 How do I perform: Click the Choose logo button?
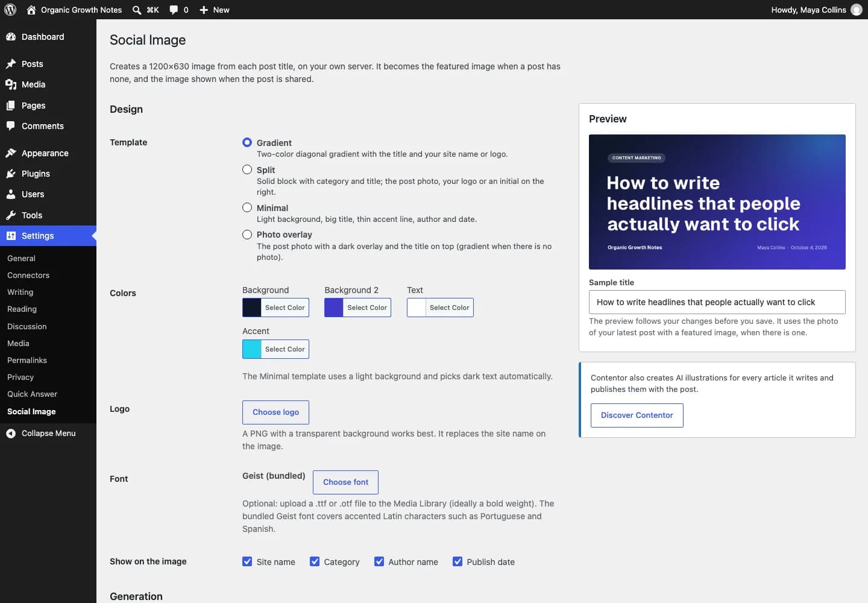coord(275,412)
